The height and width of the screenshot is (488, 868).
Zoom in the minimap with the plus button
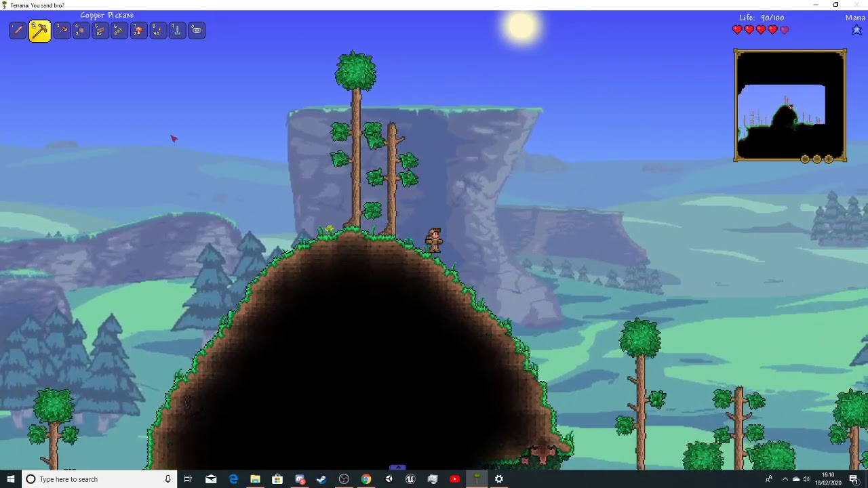[x=828, y=159]
